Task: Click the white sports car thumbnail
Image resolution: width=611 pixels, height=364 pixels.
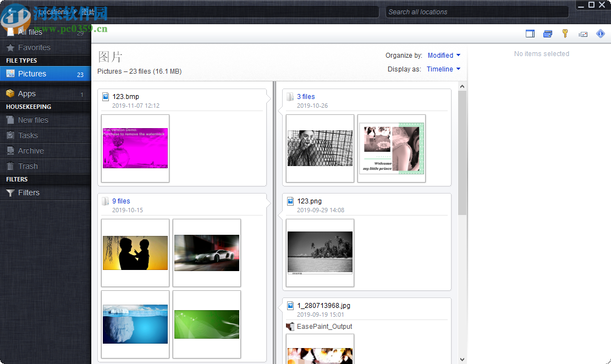Action: pos(207,253)
